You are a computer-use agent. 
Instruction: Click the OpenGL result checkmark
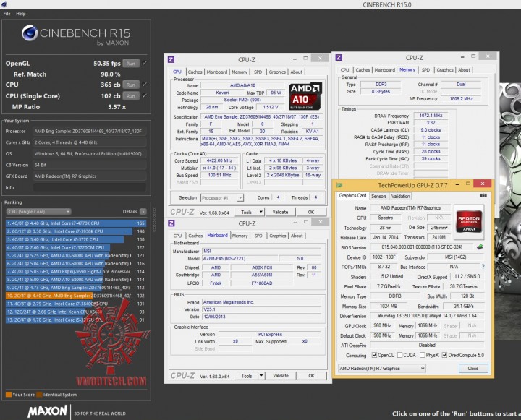pos(145,63)
